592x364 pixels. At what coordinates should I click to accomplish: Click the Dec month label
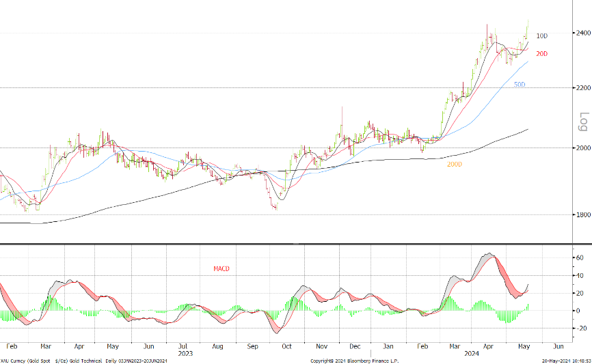pos(355,346)
